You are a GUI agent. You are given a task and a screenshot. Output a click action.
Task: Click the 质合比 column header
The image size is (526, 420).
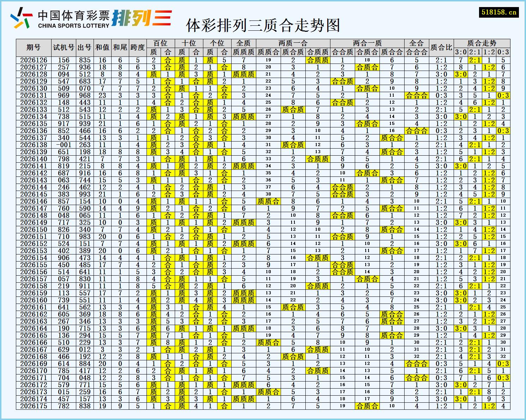[x=441, y=48]
